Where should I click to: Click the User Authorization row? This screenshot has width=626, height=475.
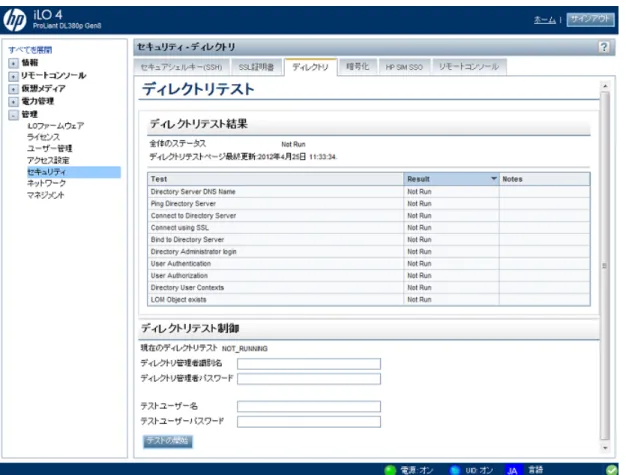[x=368, y=275]
